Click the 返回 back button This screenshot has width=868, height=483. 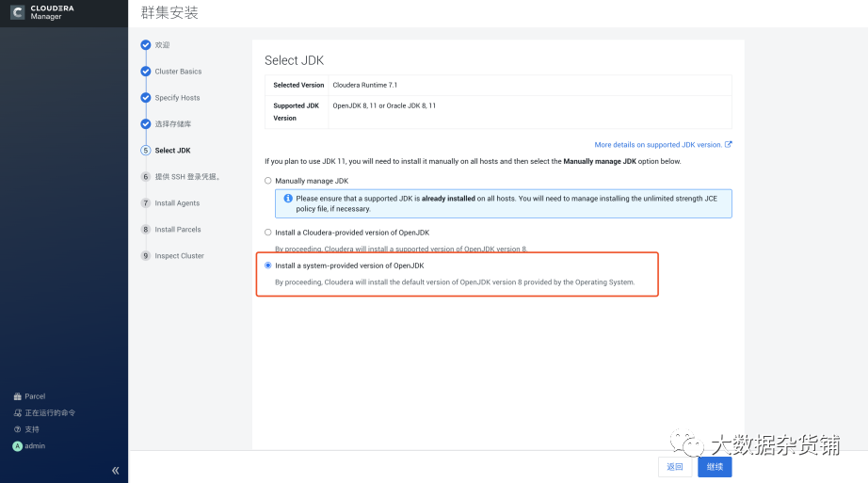[x=675, y=467]
